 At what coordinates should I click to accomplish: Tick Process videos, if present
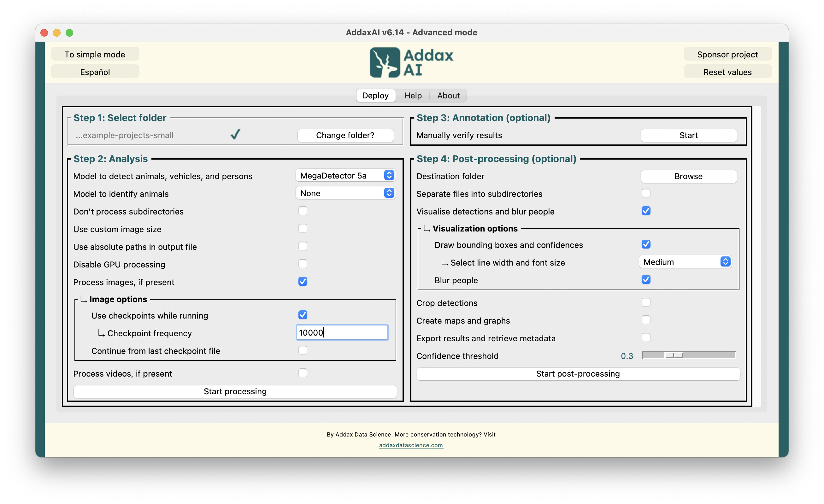[x=303, y=373]
